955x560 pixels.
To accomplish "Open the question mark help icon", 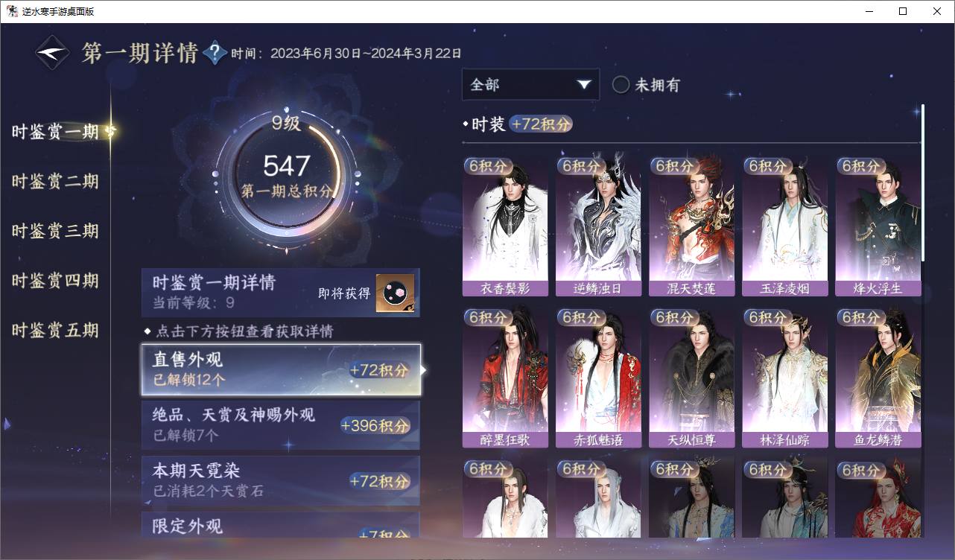I will (x=215, y=53).
